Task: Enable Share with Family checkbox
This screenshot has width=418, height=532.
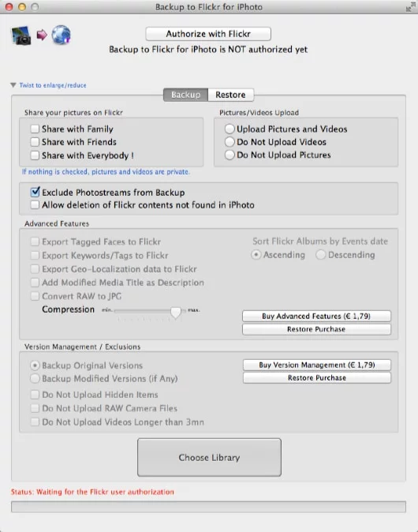Action: point(35,129)
